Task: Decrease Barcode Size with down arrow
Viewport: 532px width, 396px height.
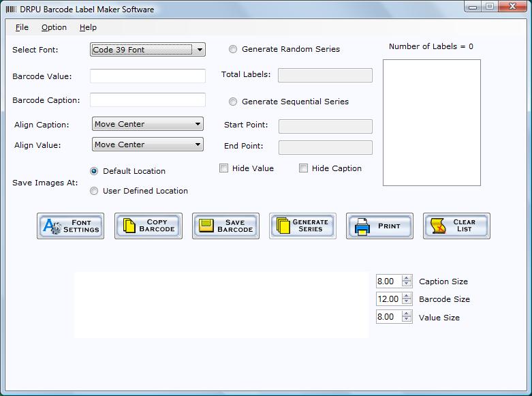Action: coord(407,301)
